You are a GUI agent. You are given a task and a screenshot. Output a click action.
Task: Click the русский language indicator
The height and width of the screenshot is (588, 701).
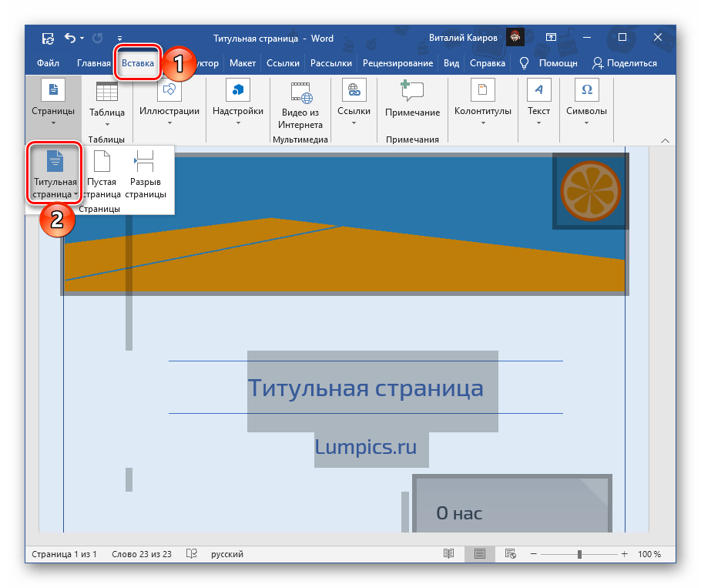tap(227, 554)
